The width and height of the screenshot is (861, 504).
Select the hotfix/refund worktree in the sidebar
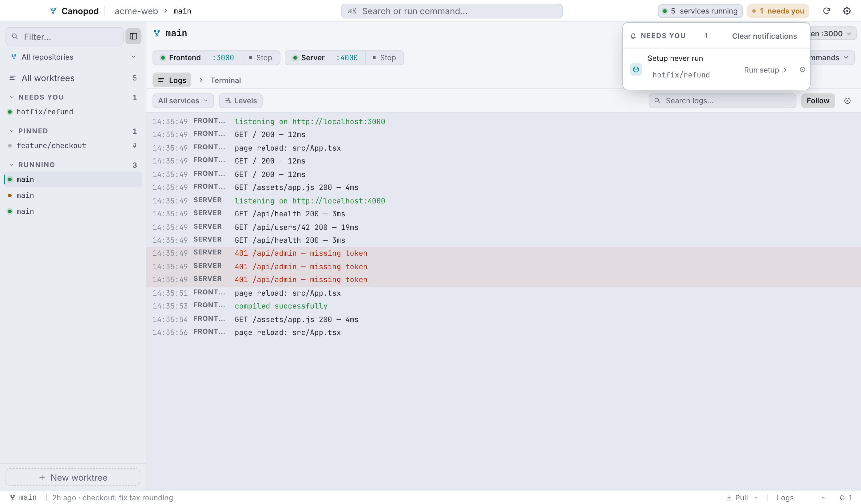pos(73,112)
